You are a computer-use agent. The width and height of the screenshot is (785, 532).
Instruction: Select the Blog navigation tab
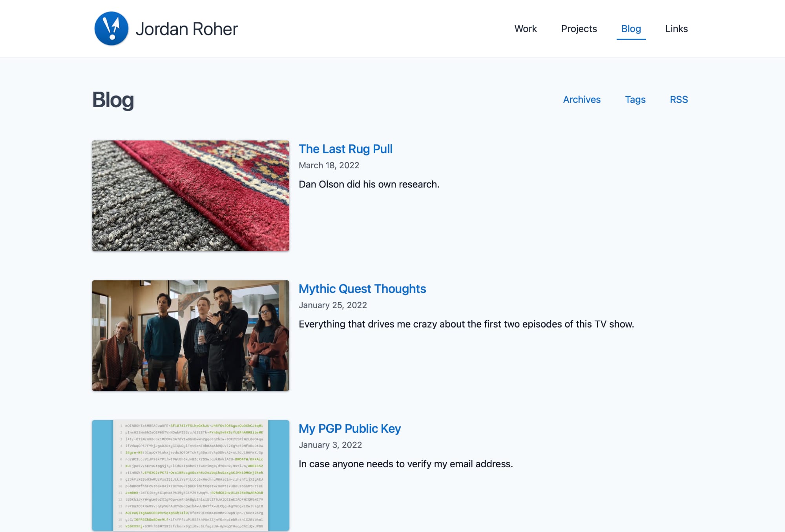point(631,29)
